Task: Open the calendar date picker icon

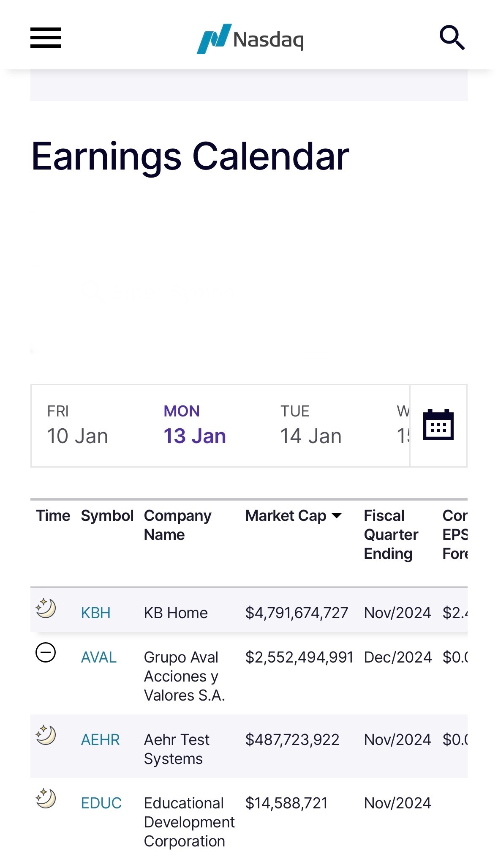Action: click(438, 425)
